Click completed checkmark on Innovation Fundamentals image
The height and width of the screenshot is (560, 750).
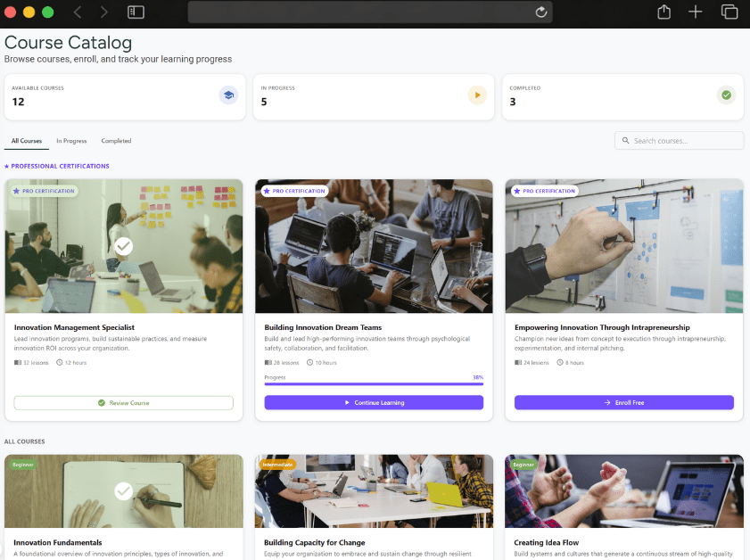(x=123, y=490)
